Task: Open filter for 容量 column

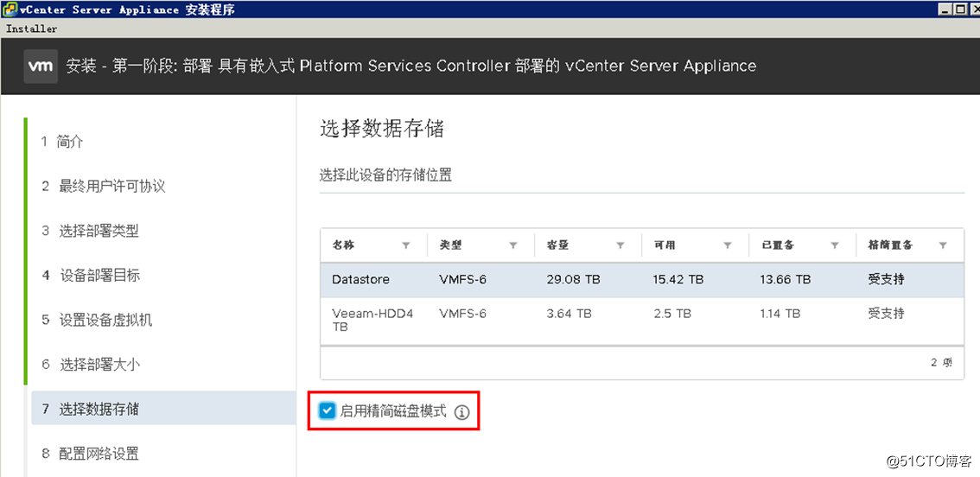Action: click(620, 245)
